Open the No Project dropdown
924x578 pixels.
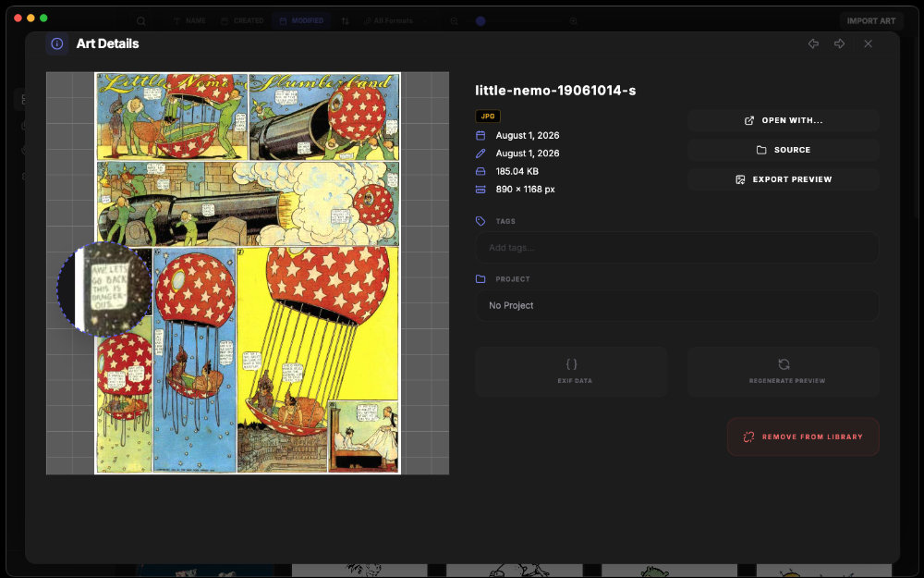[677, 305]
